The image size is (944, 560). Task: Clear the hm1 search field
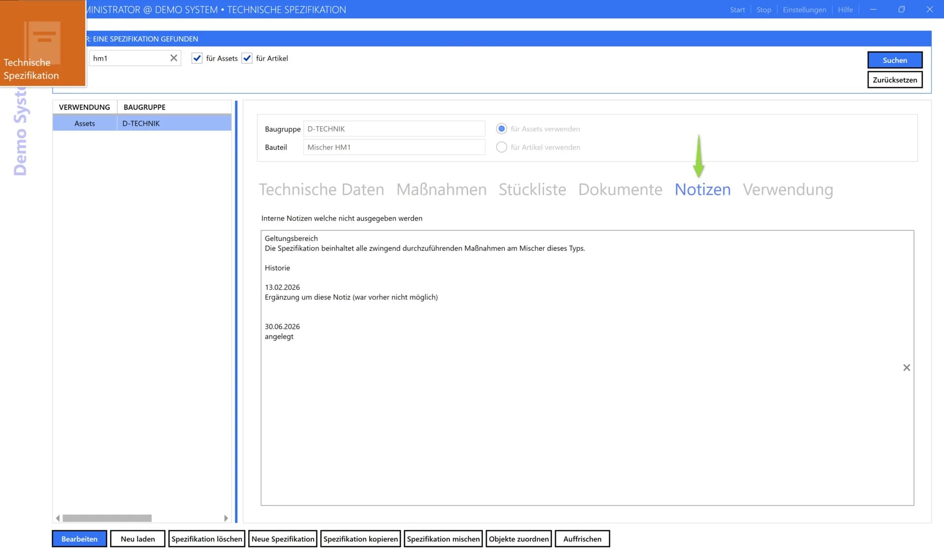(174, 58)
